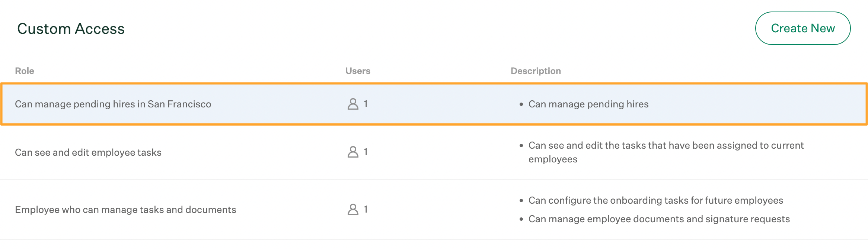Click the onboarding tasks for future employees description
868x249 pixels.
click(656, 200)
